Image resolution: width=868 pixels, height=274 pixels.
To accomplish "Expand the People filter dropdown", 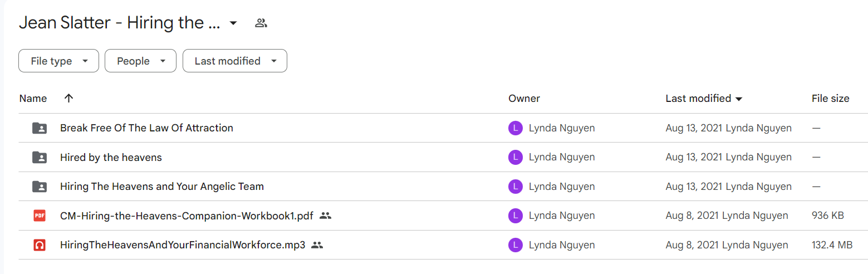I will coord(140,61).
